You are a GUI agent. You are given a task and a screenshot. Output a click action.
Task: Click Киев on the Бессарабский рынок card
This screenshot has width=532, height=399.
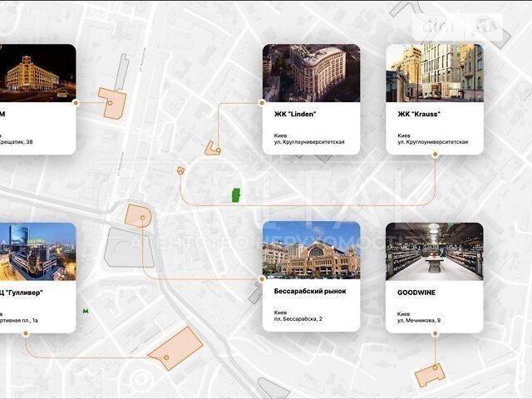click(x=280, y=313)
